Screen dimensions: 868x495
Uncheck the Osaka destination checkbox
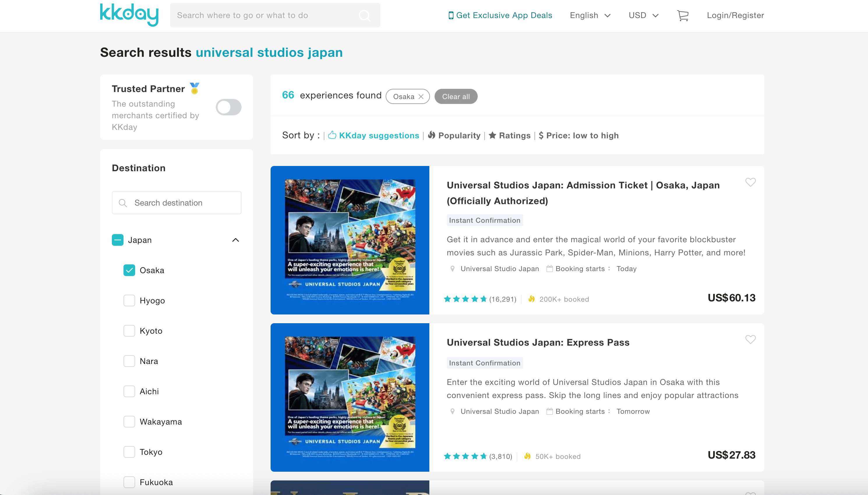129,270
